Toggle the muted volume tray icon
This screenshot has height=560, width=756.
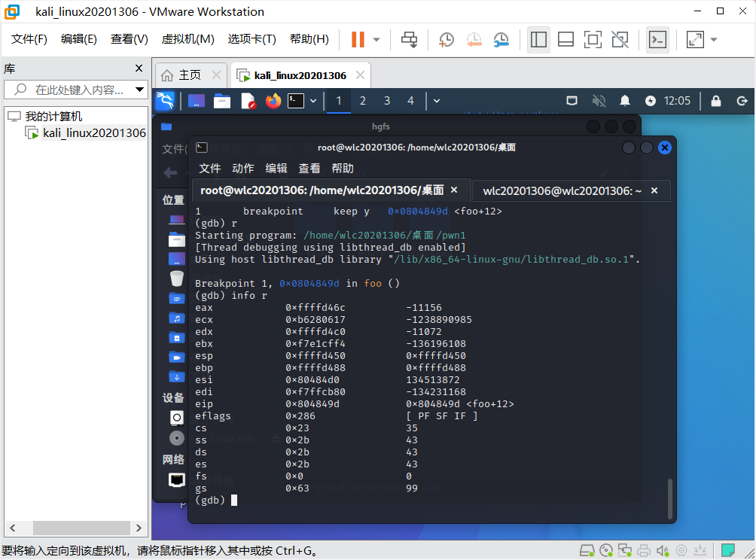click(x=599, y=101)
